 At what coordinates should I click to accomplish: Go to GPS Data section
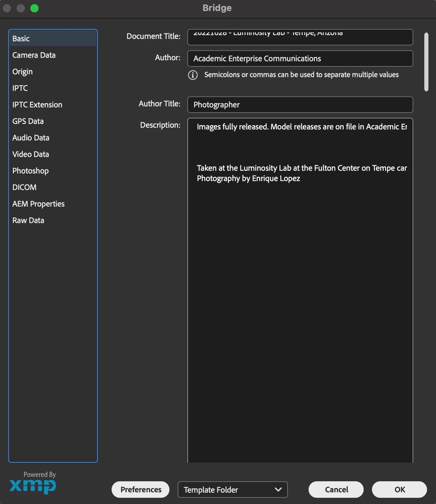pyautogui.click(x=53, y=121)
